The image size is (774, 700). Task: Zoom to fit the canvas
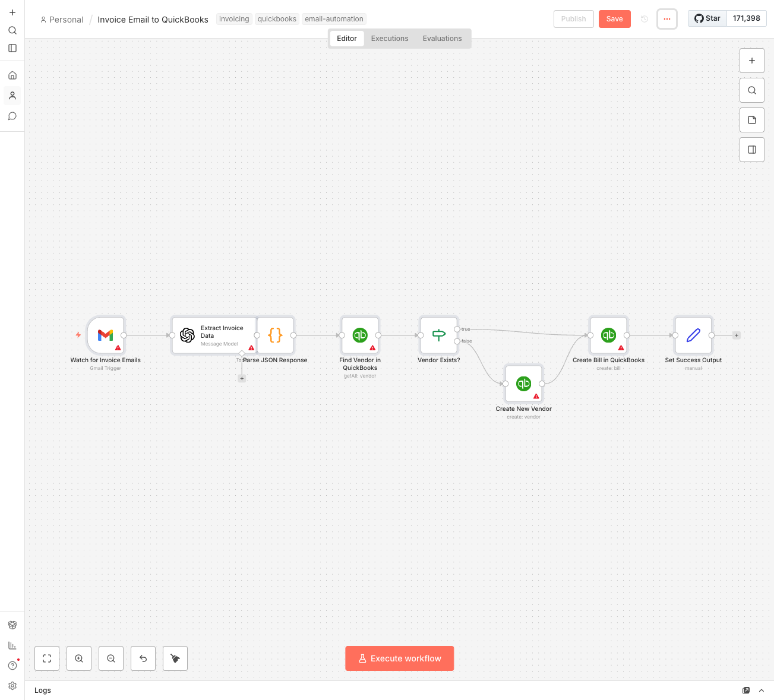coord(46,658)
